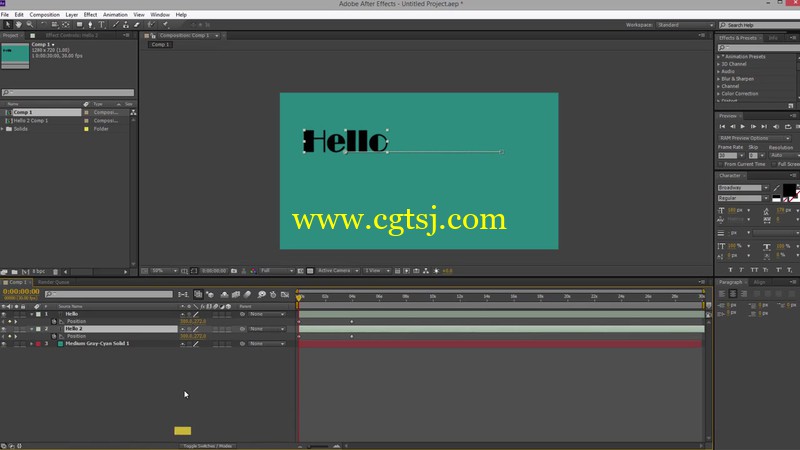The width and height of the screenshot is (800, 450).
Task: Toggle Faux Bold in Character panel
Action: (x=730, y=270)
